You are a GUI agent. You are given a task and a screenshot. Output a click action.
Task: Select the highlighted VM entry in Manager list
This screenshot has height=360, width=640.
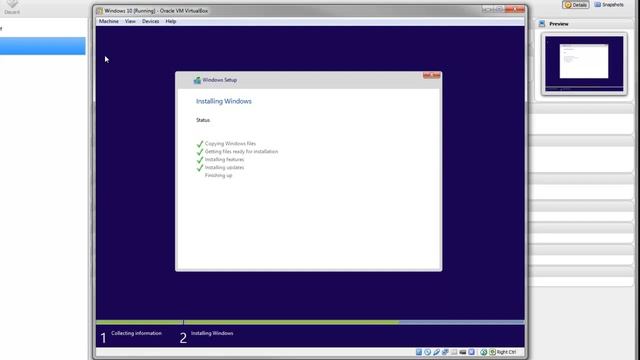coord(42,46)
